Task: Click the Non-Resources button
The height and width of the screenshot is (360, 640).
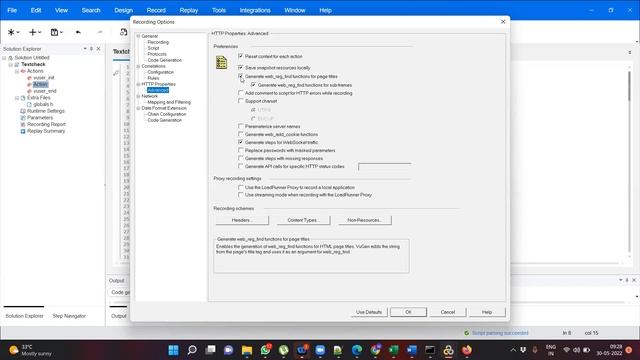Action: tap(365, 220)
